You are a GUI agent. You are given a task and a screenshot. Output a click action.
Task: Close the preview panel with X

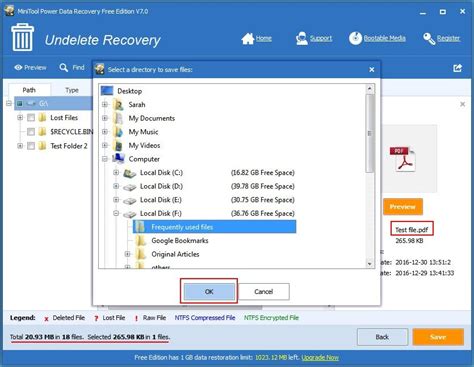(x=462, y=104)
